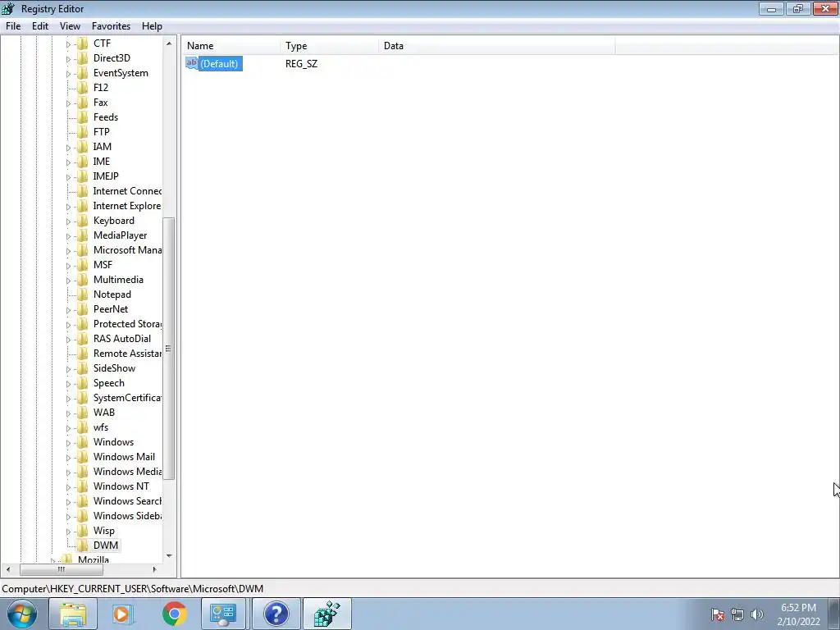The image size is (840, 630).
Task: Open the Favorites menu
Action: 111,26
